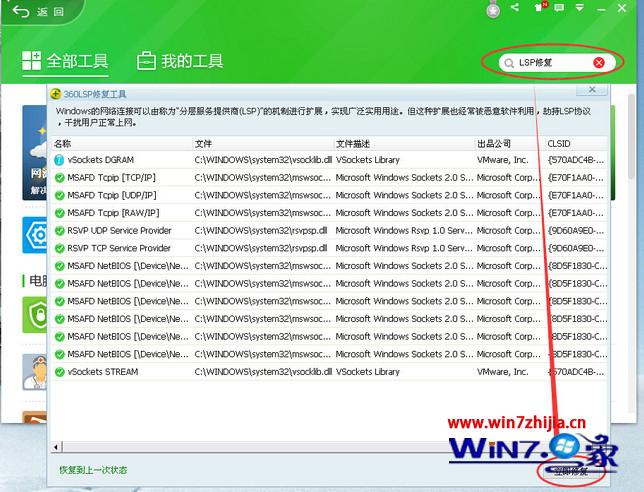Open the green shield lock tool icon
644x492 pixels.
coord(35,315)
